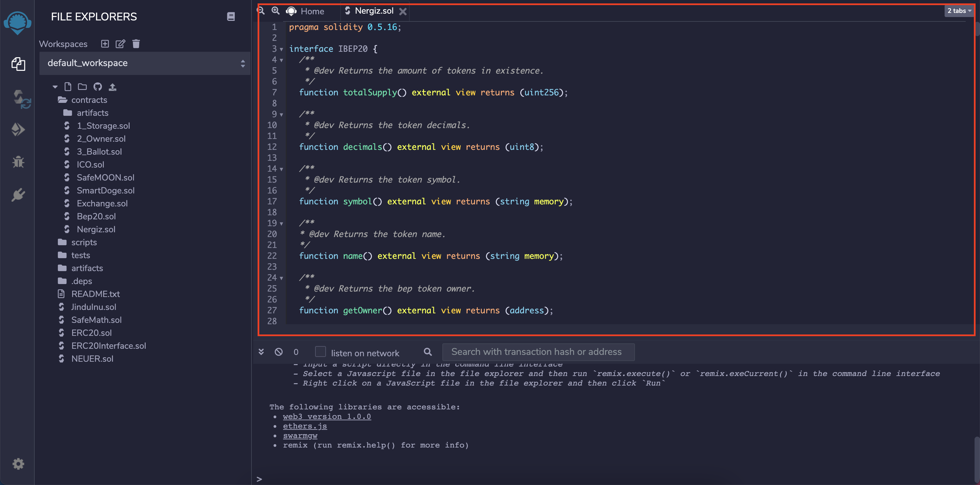Image resolution: width=980 pixels, height=485 pixels.
Task: Open the ethers.js link
Action: [x=305, y=426]
